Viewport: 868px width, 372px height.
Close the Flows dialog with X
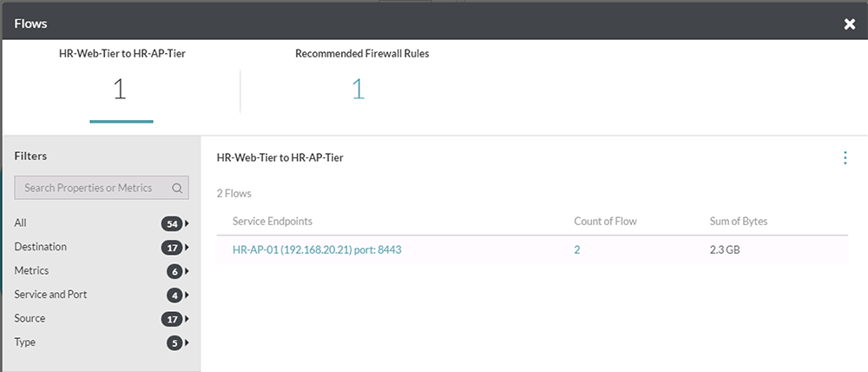coord(850,23)
